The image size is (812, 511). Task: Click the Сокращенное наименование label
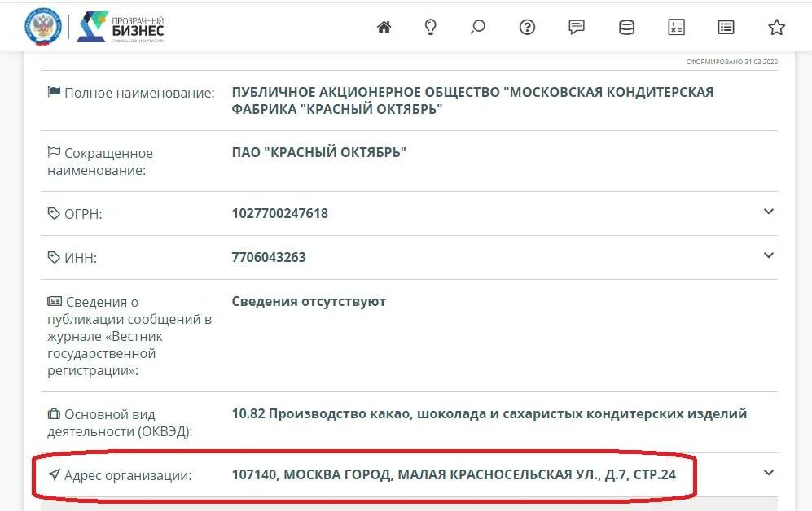[100, 161]
